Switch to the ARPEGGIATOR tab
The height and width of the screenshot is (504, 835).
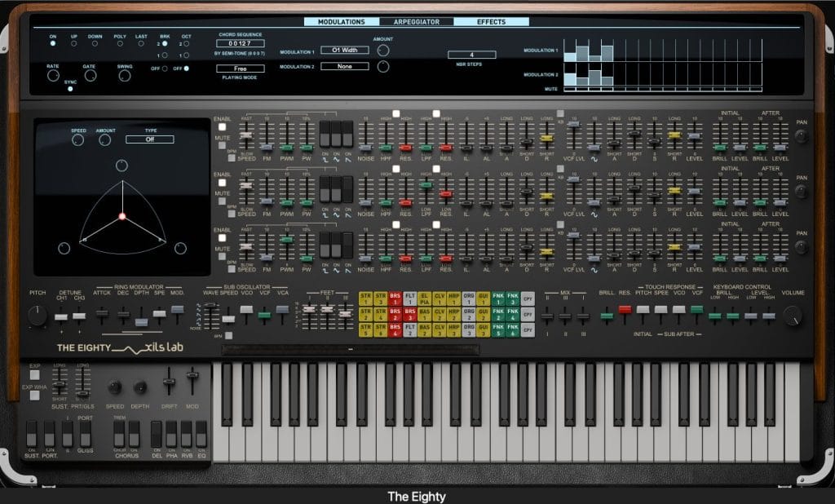pos(417,22)
